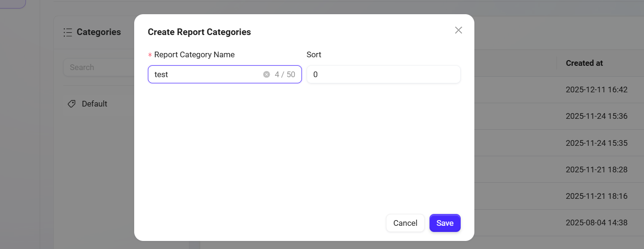
Task: Select row created 2025-12-11 16:42
Action: point(596,89)
